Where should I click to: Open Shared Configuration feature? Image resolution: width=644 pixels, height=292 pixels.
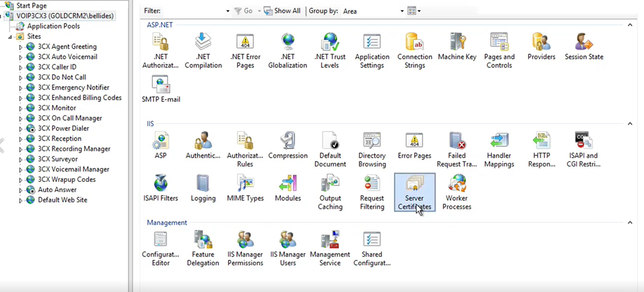pyautogui.click(x=372, y=249)
